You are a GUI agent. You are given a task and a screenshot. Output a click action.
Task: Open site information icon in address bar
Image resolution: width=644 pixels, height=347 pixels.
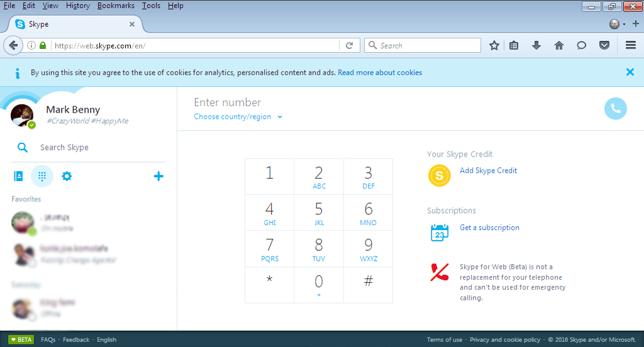click(x=31, y=45)
